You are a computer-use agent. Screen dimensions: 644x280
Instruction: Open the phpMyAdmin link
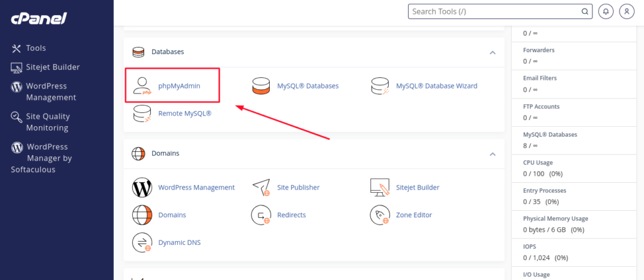click(x=179, y=86)
